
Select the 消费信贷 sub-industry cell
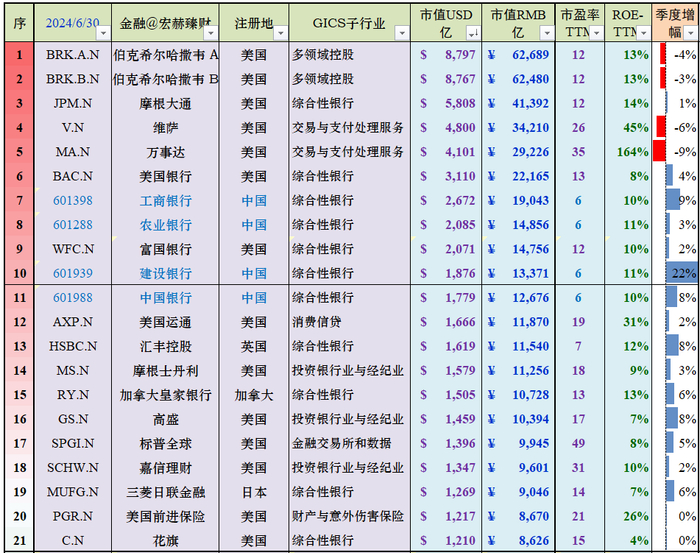click(x=350, y=322)
